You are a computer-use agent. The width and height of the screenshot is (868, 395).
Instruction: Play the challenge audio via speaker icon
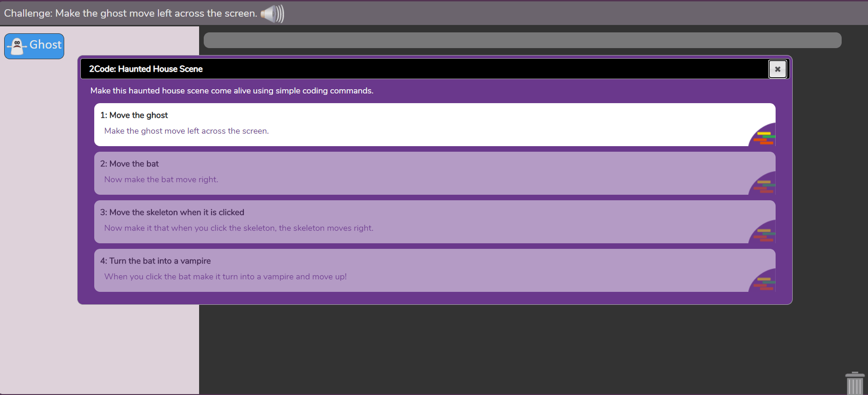(x=273, y=13)
